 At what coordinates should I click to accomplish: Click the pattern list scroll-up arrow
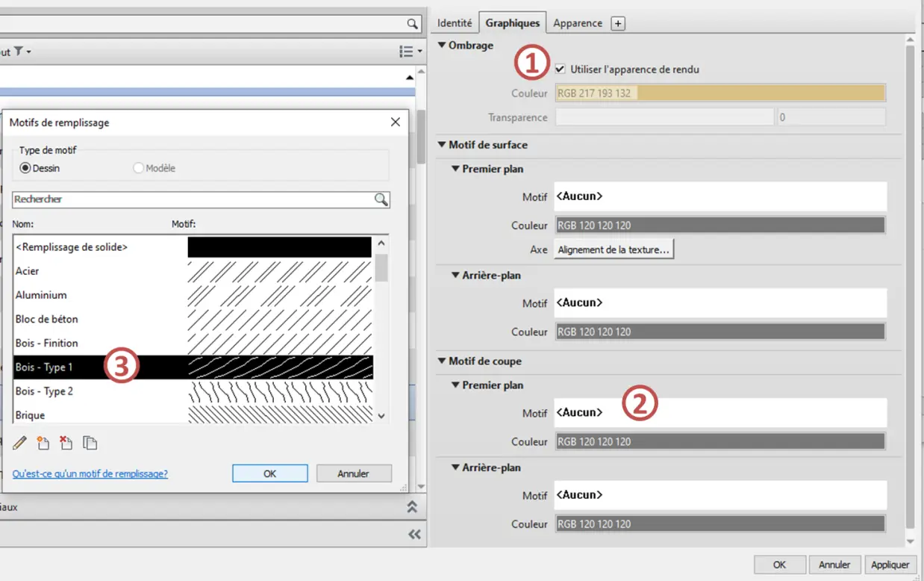(381, 243)
